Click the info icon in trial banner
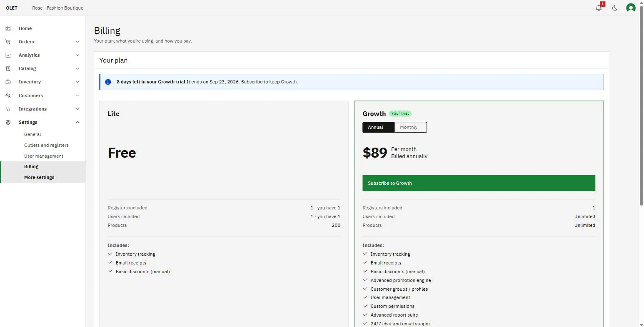The height and width of the screenshot is (327, 644). click(x=108, y=82)
